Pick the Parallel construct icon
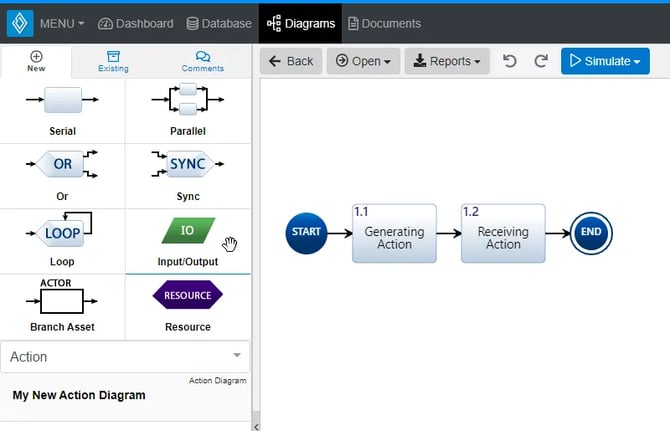Image resolution: width=670 pixels, height=431 pixels. point(188,99)
